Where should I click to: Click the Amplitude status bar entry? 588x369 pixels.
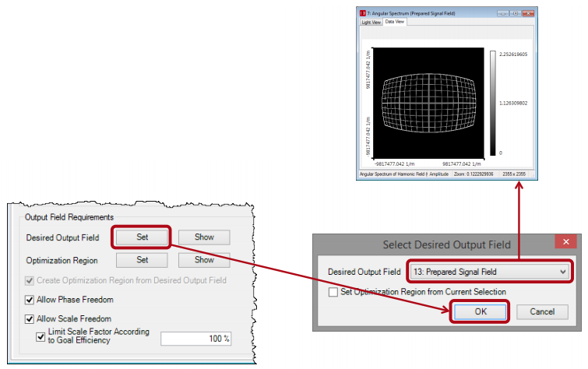(x=438, y=174)
